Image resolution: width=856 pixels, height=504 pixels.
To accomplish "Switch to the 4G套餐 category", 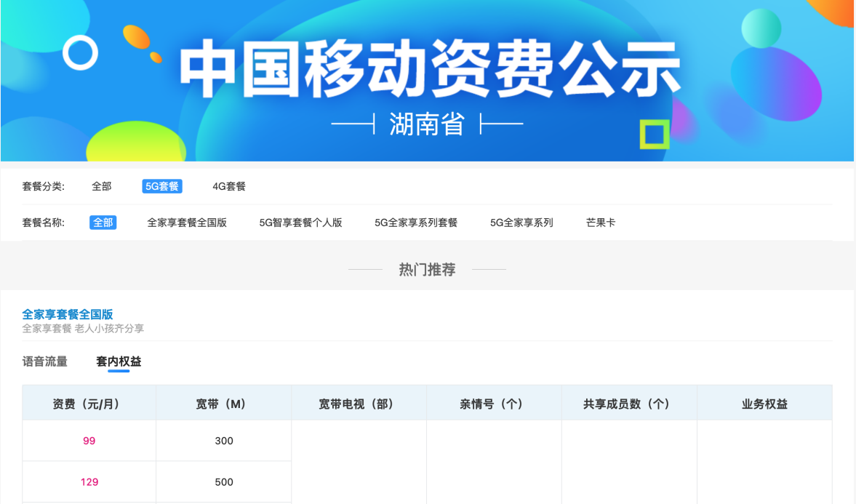I will click(x=228, y=185).
